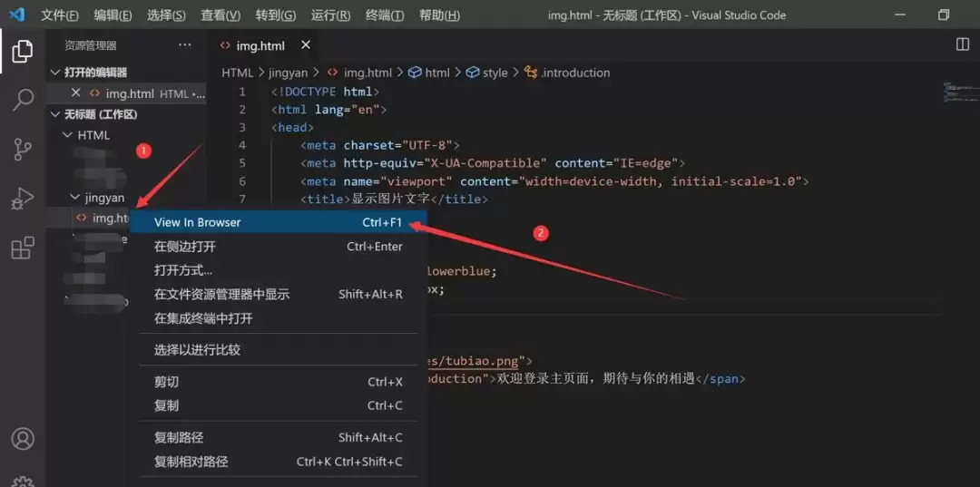Open the Source Control view icon
980x487 pixels.
pyautogui.click(x=23, y=150)
